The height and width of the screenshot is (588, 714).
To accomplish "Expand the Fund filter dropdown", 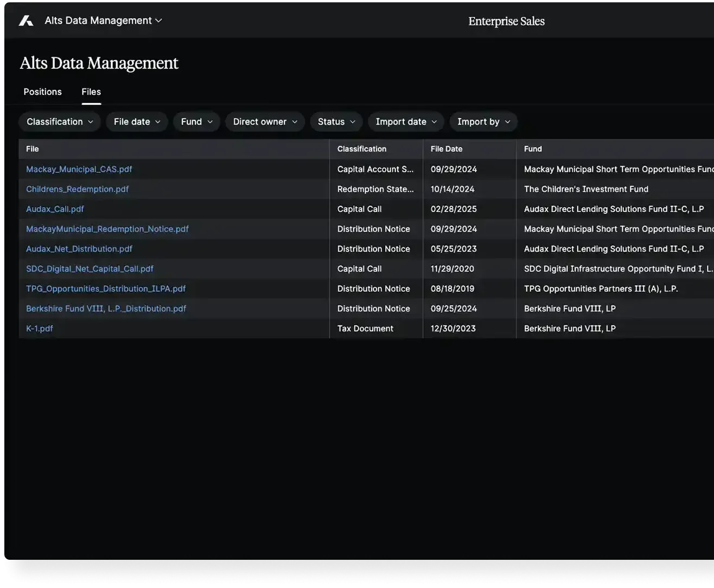I will [196, 122].
